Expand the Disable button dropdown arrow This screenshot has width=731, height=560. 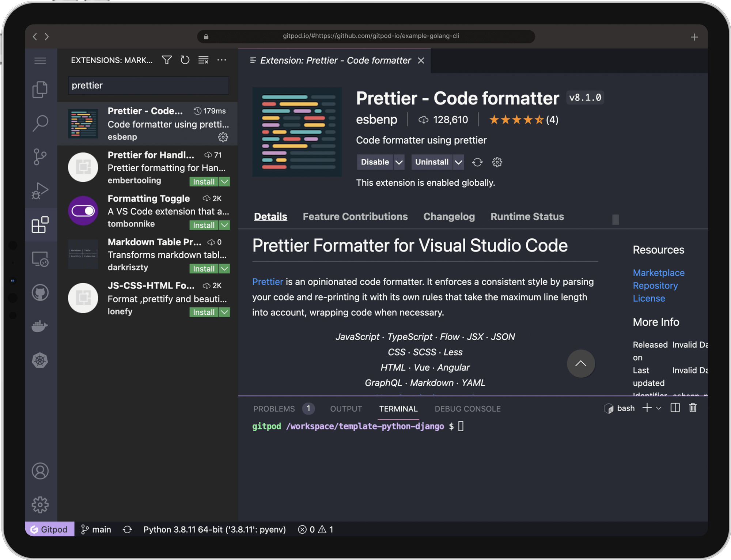399,162
